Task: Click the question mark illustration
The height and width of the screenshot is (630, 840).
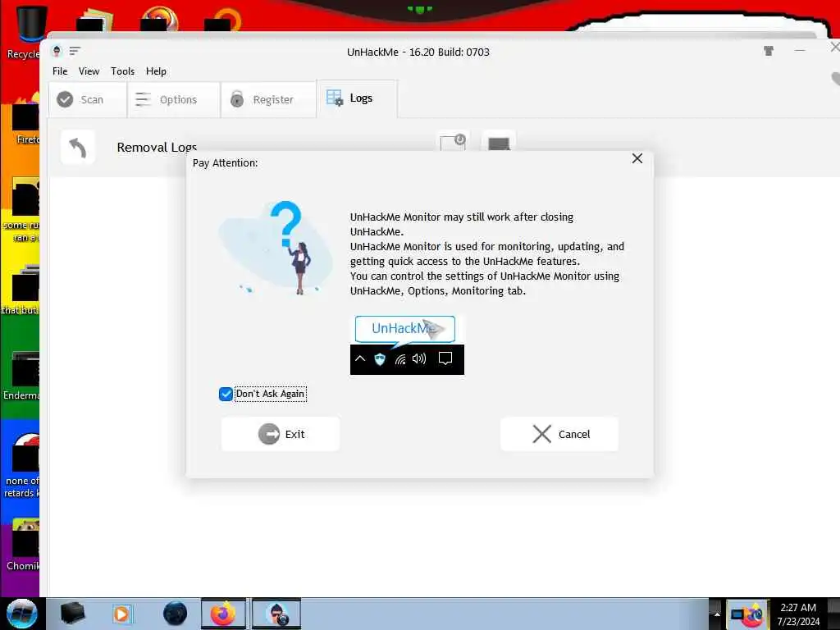Action: pos(276,248)
